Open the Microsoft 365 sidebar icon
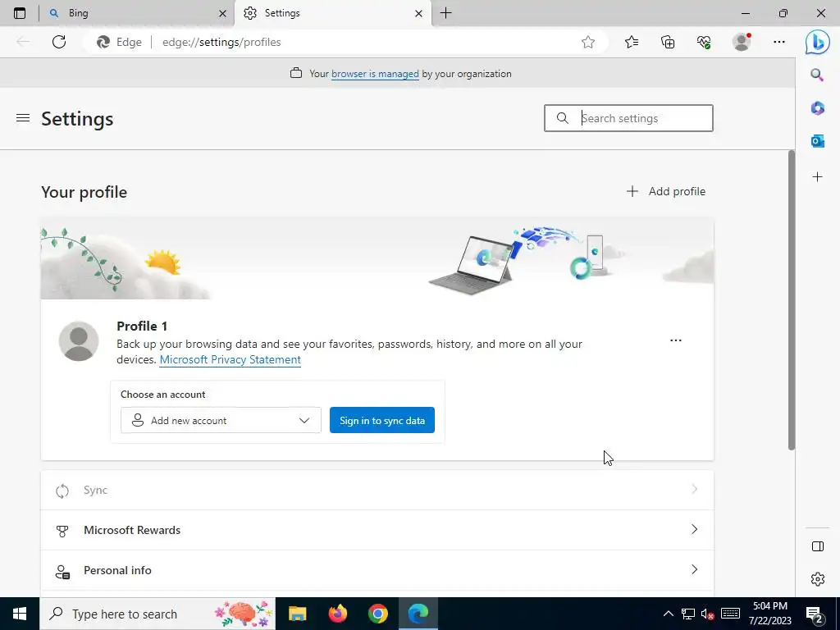The width and height of the screenshot is (840, 630). pyautogui.click(x=817, y=108)
